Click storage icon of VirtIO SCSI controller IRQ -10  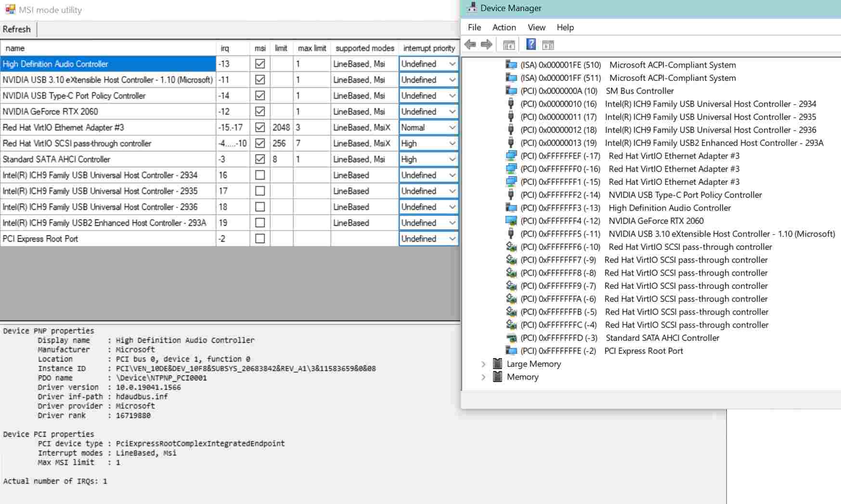(x=511, y=246)
